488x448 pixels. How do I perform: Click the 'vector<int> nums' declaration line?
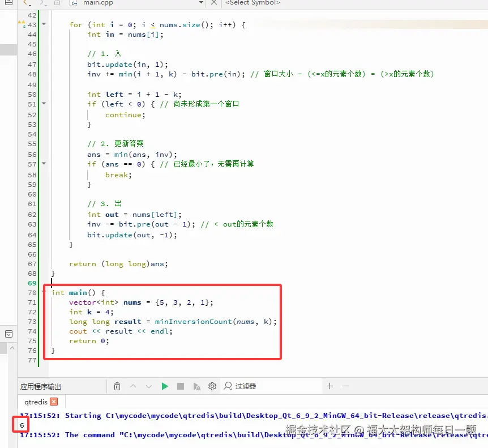point(142,302)
